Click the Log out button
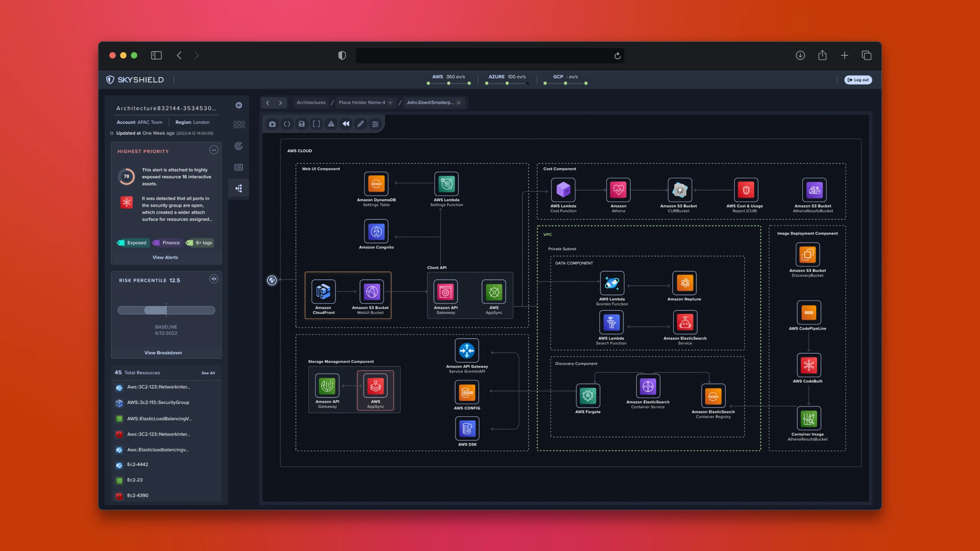 coord(858,80)
